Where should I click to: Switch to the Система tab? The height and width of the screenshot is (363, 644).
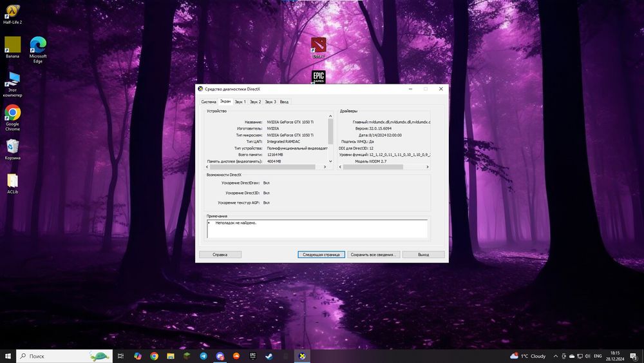point(209,101)
